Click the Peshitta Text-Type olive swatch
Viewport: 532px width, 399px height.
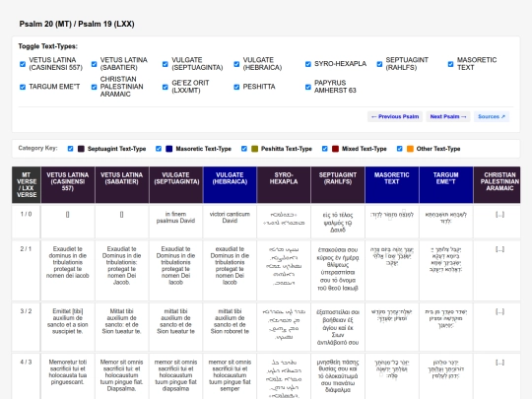(254, 149)
